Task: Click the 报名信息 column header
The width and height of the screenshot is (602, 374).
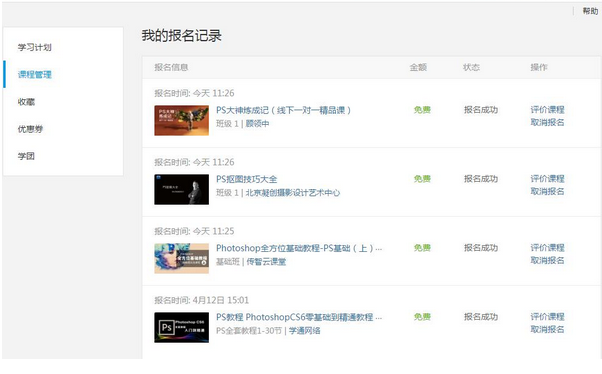Action: (171, 68)
